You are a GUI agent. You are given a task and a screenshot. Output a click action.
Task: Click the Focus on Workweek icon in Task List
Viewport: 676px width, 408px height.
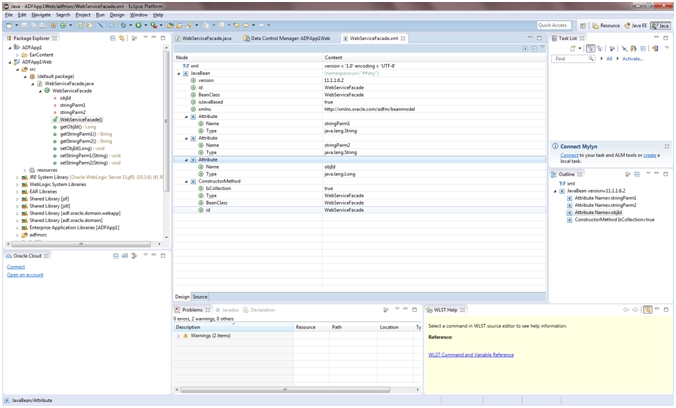pyautogui.click(x=612, y=48)
